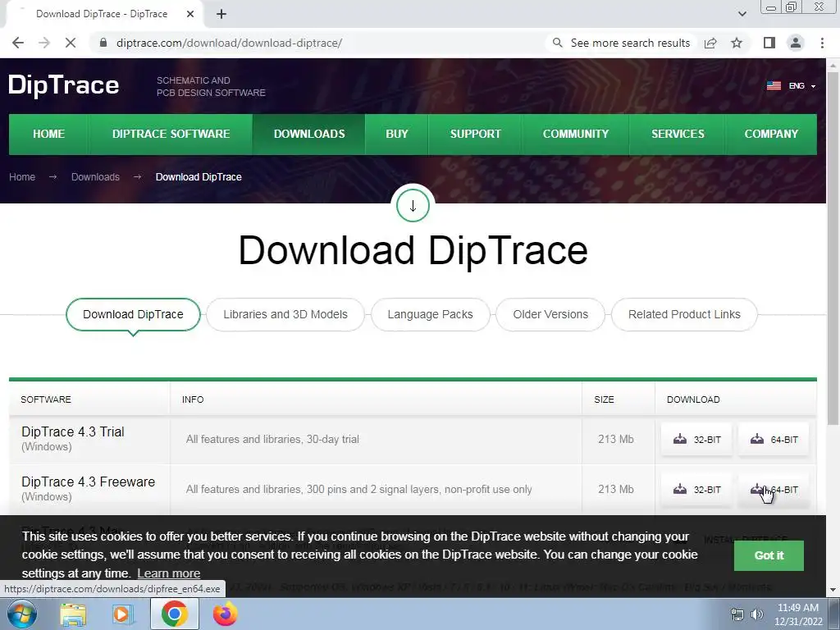Viewport: 840px width, 630px height.
Task: Click the US flag language icon
Action: (774, 85)
